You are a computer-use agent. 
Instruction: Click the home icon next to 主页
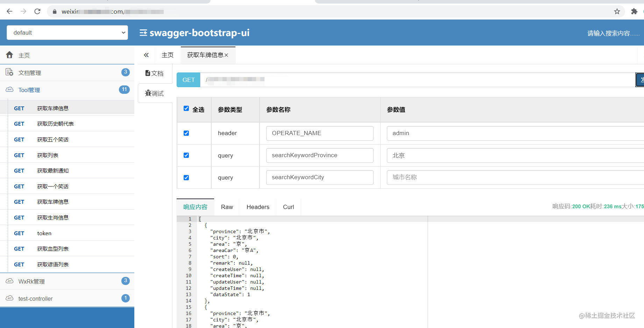coord(9,55)
